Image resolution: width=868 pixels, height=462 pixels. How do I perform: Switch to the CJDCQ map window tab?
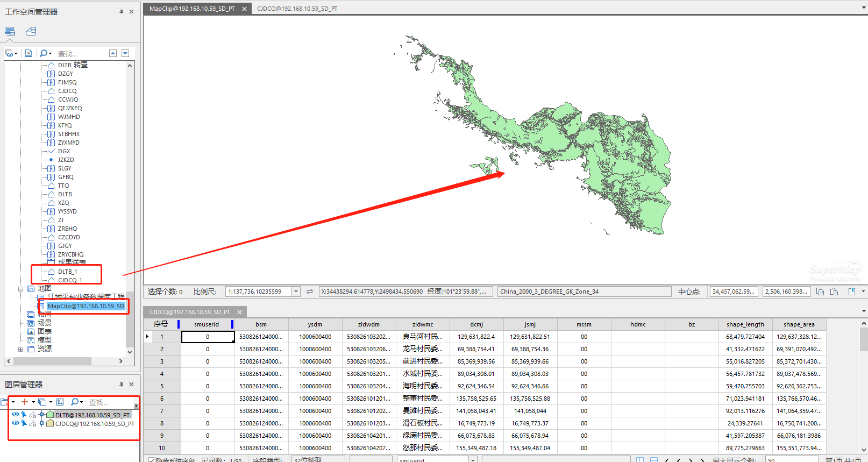[x=297, y=9]
